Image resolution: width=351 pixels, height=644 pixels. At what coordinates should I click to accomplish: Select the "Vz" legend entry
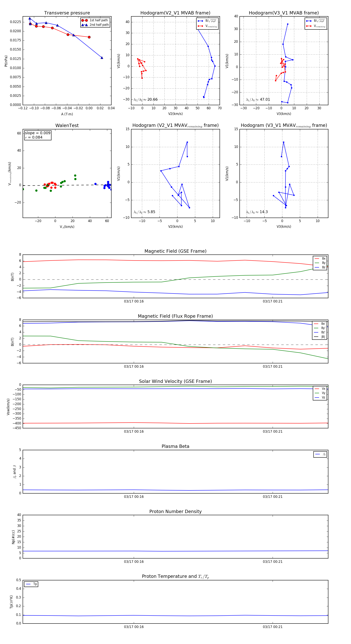tap(320, 398)
